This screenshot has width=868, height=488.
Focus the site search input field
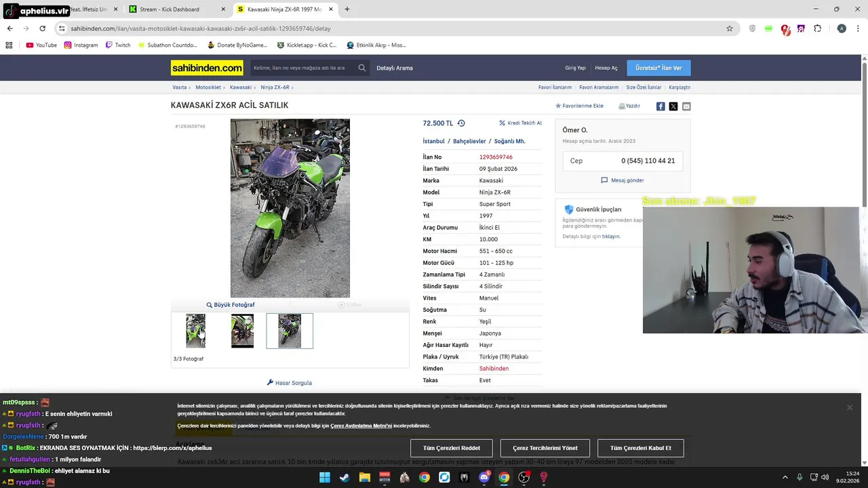(x=302, y=68)
